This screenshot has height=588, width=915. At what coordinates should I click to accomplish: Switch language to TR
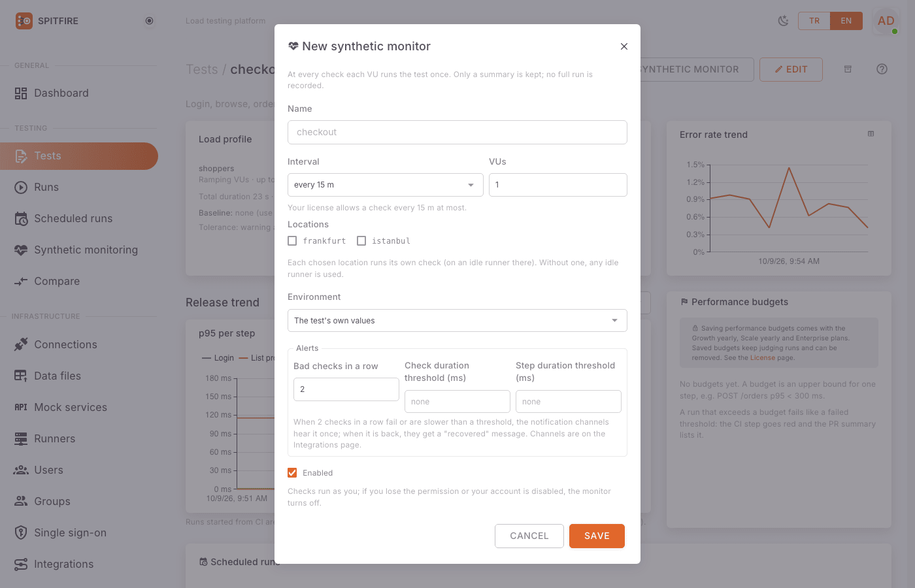click(814, 21)
